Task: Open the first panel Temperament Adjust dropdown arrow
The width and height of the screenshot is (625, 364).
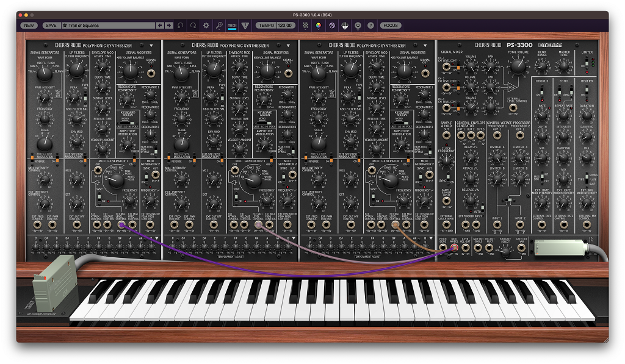Action: [157, 238]
